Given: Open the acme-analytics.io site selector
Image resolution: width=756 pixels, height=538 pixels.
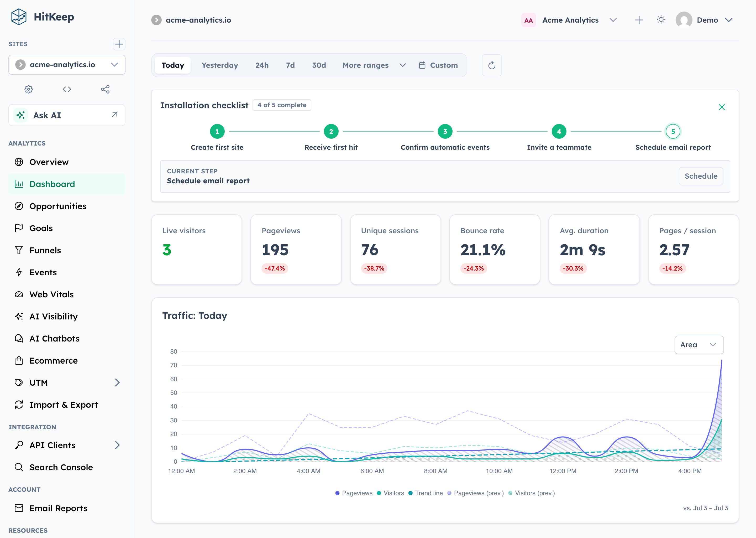Looking at the screenshot, I should 67,65.
